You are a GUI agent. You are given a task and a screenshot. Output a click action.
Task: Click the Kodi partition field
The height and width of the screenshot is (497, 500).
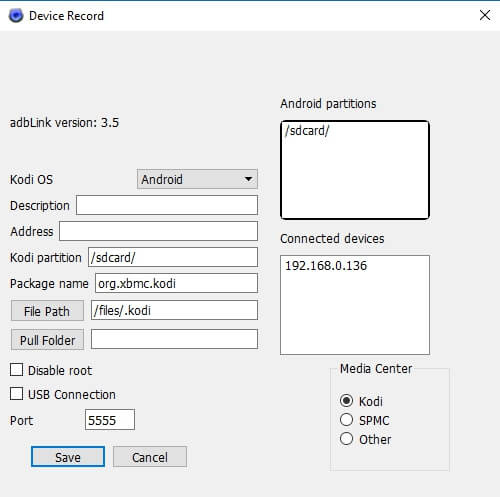click(173, 257)
